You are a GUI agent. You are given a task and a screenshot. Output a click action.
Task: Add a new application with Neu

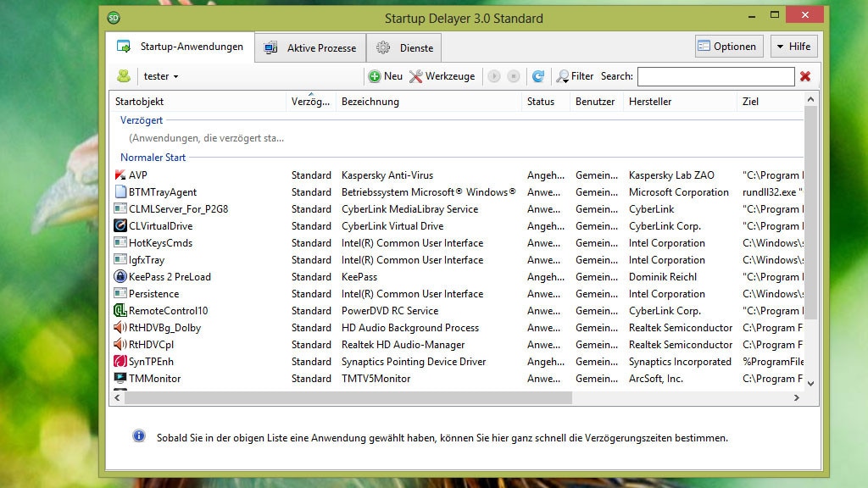click(386, 76)
